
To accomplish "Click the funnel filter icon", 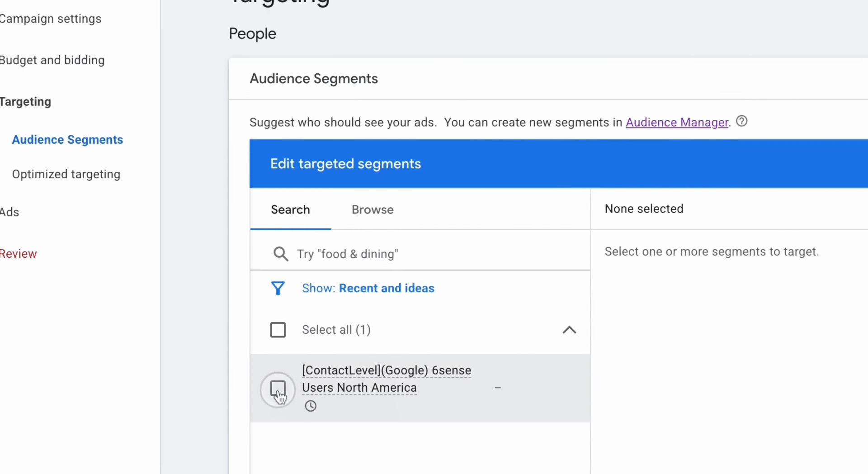I will tap(278, 288).
